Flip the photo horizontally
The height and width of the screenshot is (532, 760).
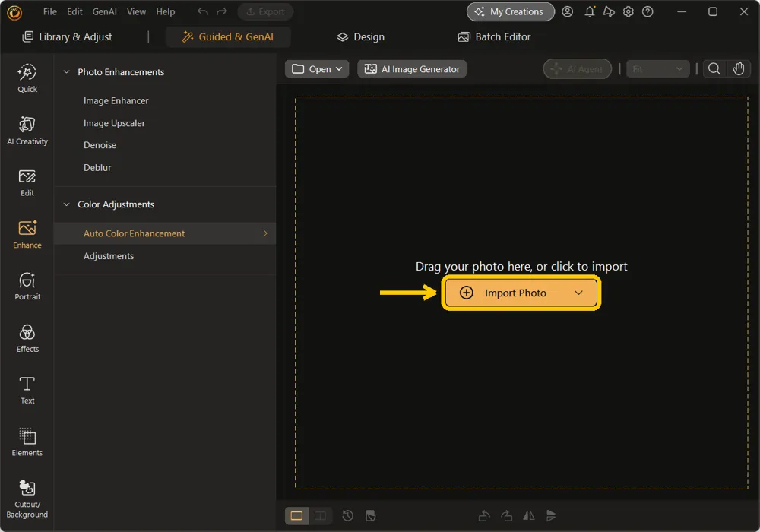tap(529, 515)
